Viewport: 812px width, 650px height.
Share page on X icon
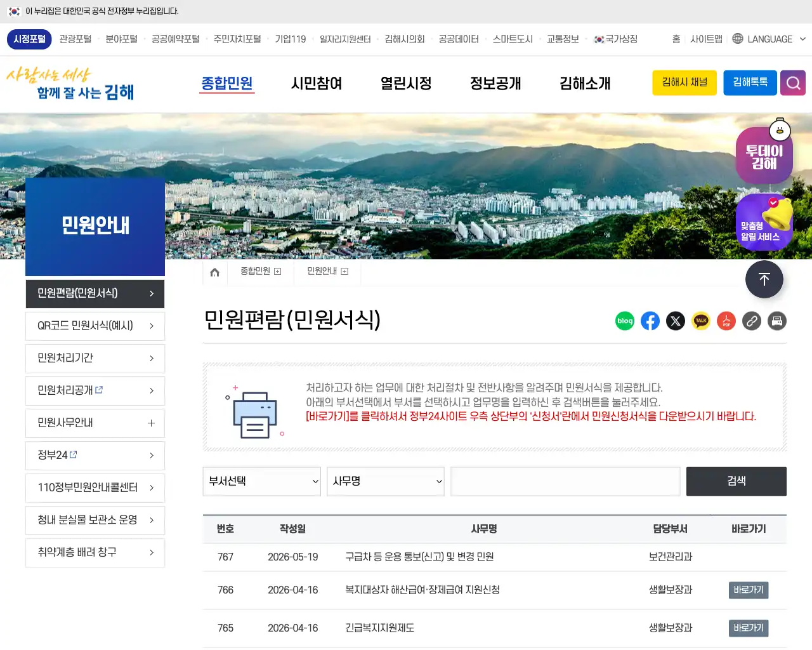point(676,321)
